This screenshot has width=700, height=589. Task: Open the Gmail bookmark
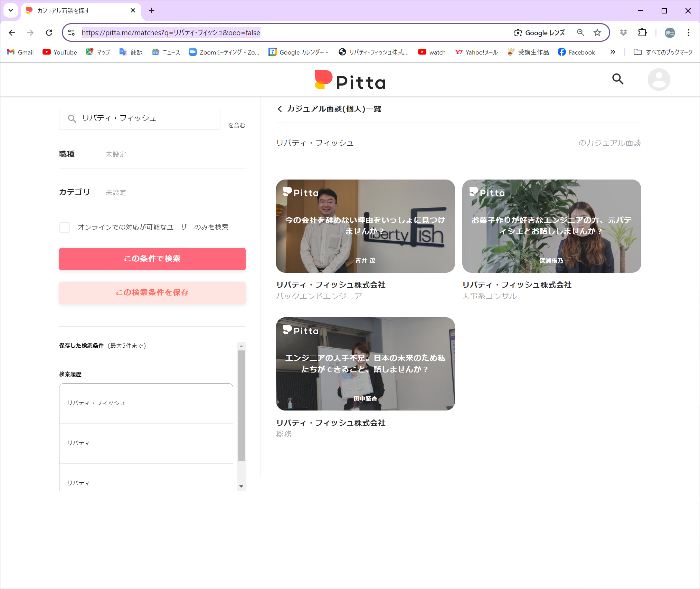coord(20,52)
